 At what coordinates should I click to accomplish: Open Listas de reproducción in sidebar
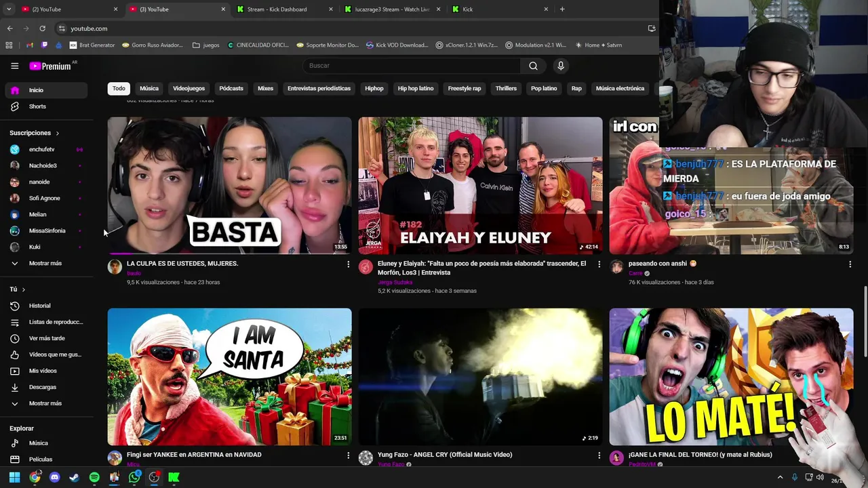point(46,322)
